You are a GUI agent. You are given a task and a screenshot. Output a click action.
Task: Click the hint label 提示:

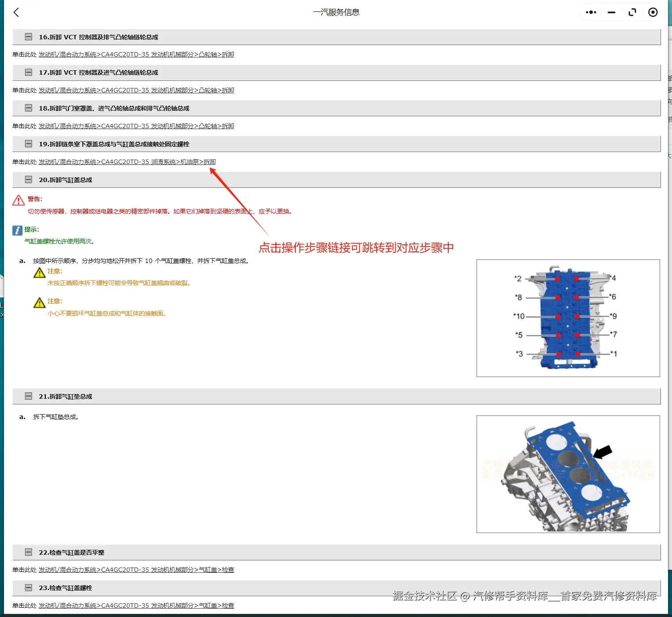click(32, 229)
